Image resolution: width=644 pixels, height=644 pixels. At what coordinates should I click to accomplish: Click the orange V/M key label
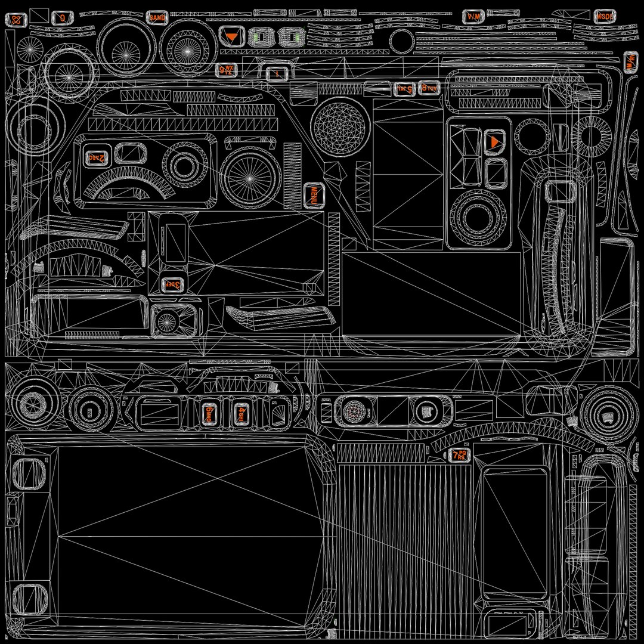point(473,17)
